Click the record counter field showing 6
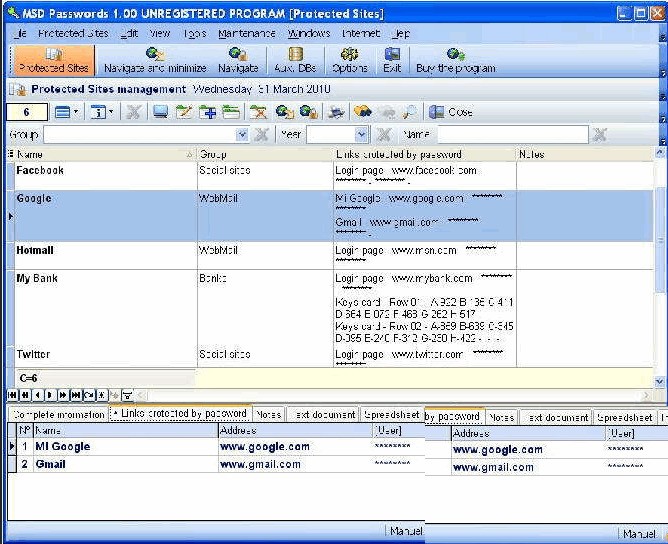 tap(27, 112)
